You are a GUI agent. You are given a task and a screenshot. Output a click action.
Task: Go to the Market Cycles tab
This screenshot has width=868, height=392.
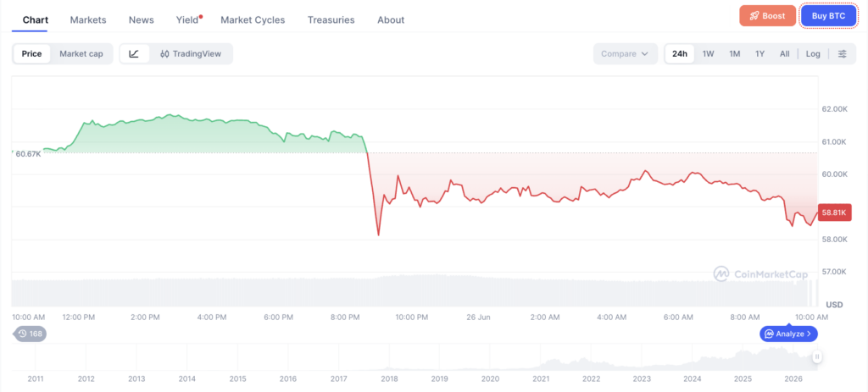253,20
